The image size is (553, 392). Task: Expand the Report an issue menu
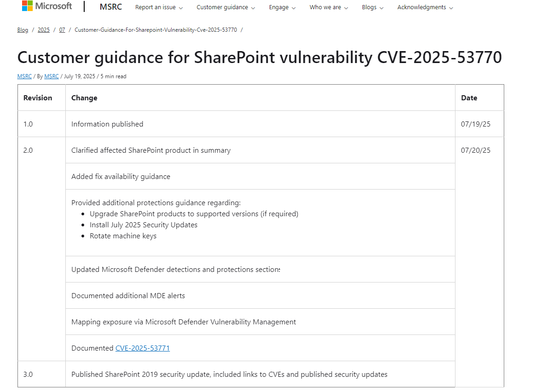[159, 7]
